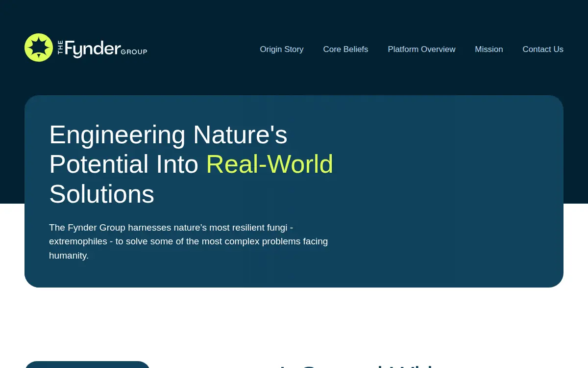
Task: Open the Origin Story nav link
Action: pyautogui.click(x=282, y=49)
